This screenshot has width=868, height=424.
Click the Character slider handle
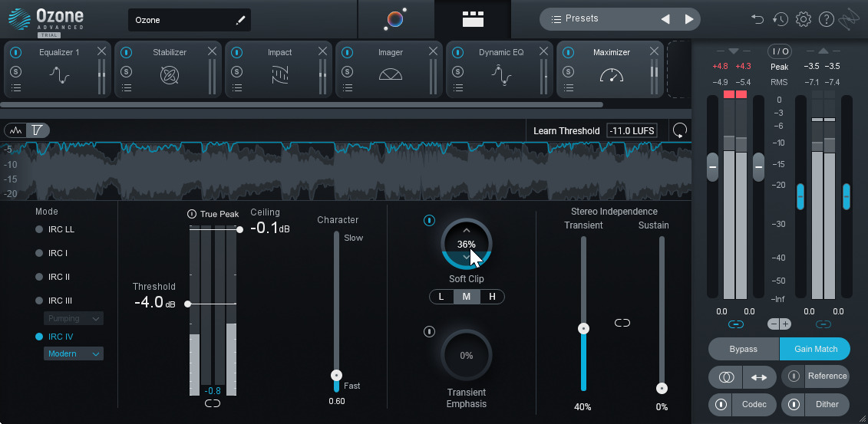336,376
